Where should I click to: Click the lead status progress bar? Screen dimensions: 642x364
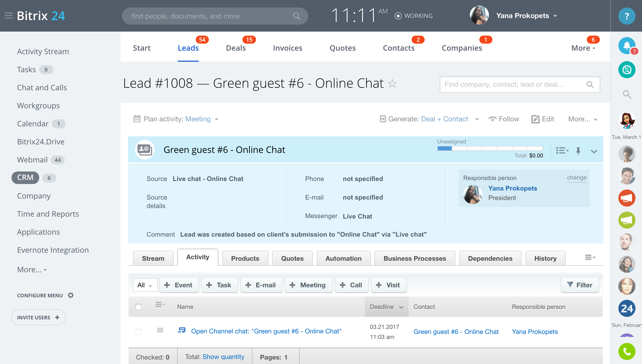[490, 148]
